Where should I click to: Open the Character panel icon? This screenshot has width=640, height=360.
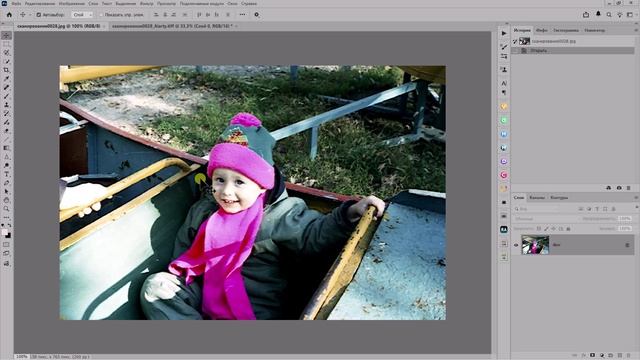point(504,83)
